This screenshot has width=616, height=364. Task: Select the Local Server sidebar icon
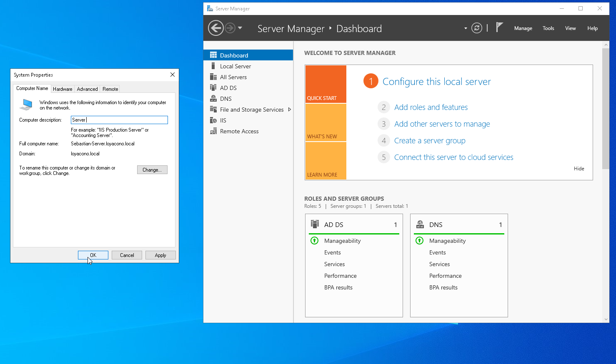(213, 66)
